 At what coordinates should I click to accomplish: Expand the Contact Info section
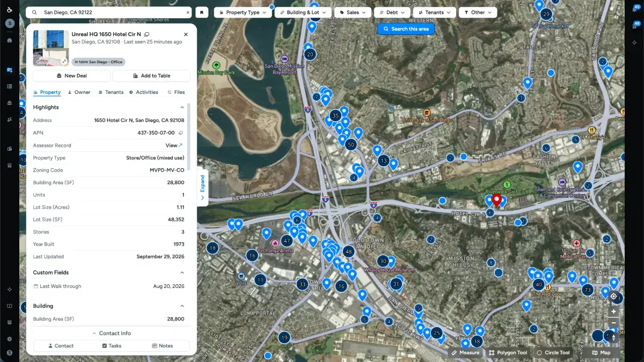(112, 333)
